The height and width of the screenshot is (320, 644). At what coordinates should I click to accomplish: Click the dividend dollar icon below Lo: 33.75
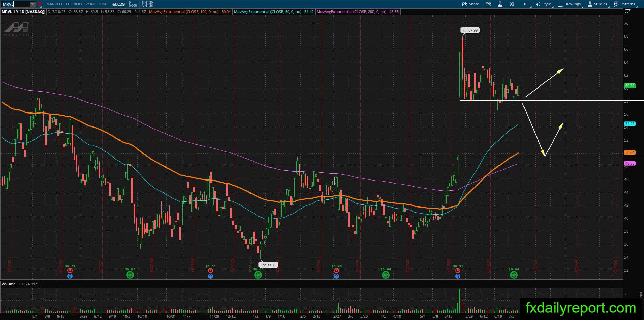258,275
